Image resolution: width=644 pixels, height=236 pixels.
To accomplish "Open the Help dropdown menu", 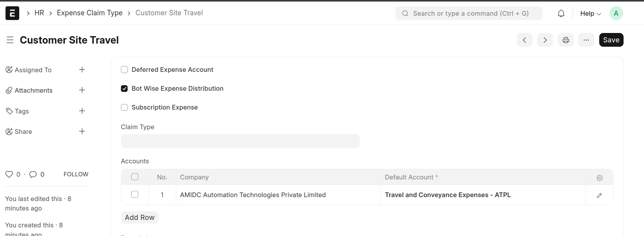I will click(590, 13).
